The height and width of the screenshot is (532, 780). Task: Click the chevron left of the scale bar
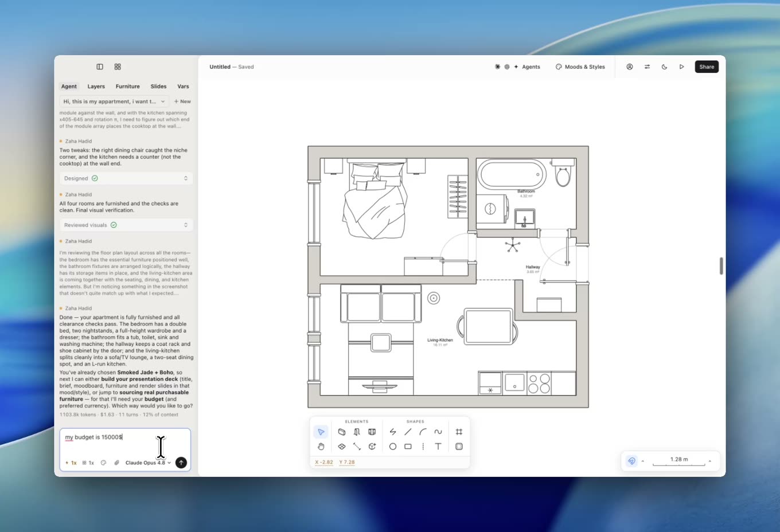click(643, 461)
